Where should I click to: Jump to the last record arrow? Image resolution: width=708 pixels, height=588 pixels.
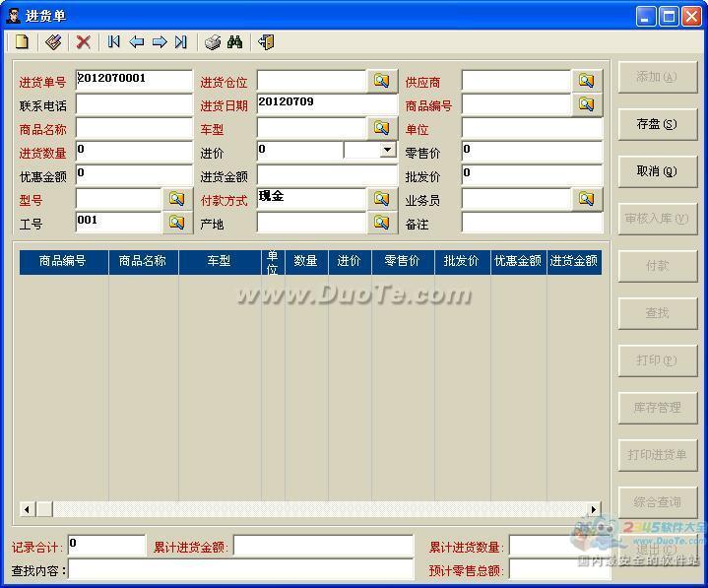tap(181, 42)
